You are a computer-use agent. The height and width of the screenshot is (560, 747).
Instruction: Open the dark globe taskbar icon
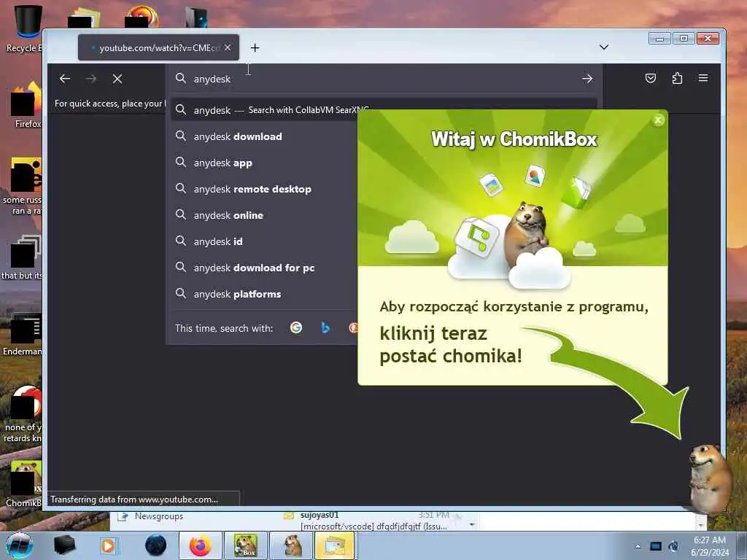pyautogui.click(x=156, y=545)
